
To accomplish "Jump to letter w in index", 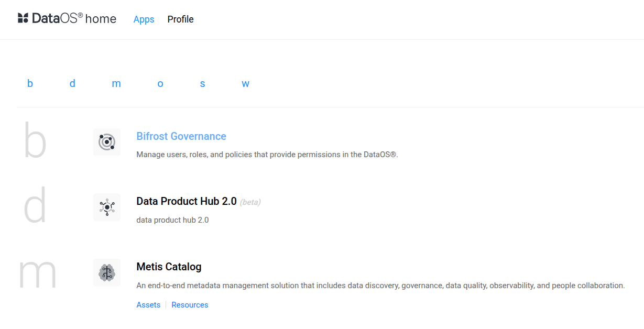I will [245, 83].
